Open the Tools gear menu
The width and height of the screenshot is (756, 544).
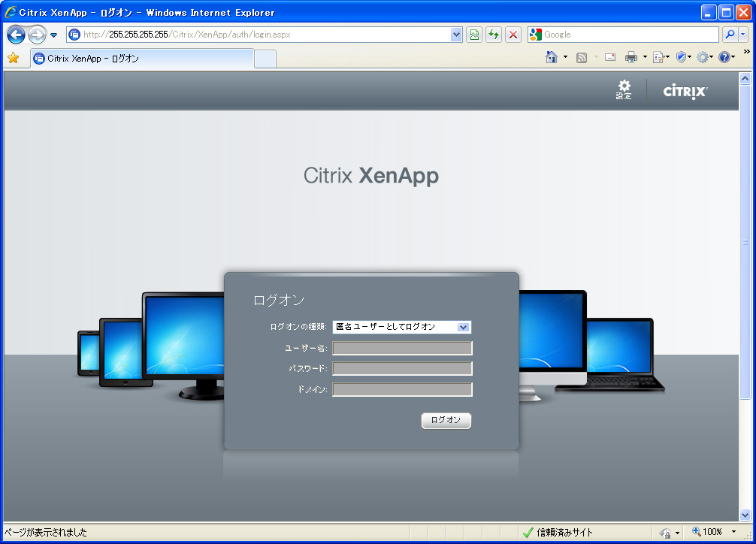point(705,57)
